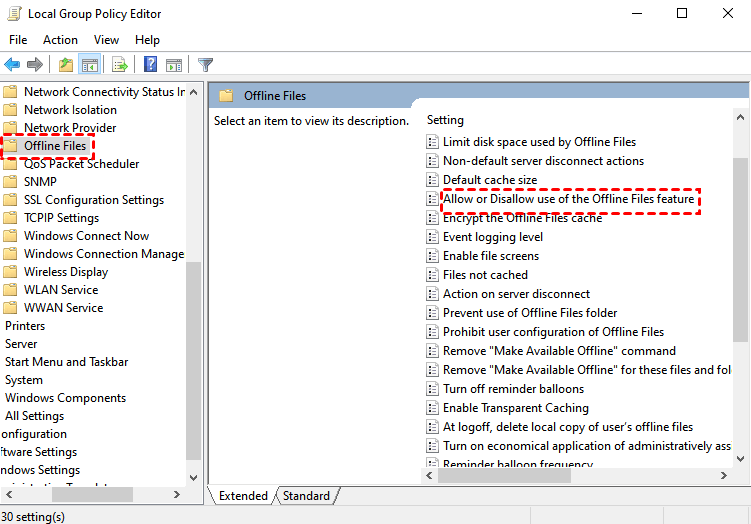Select Allow or Disallow Offline Files feature setting
This screenshot has height=524, width=751.
pyautogui.click(x=567, y=199)
